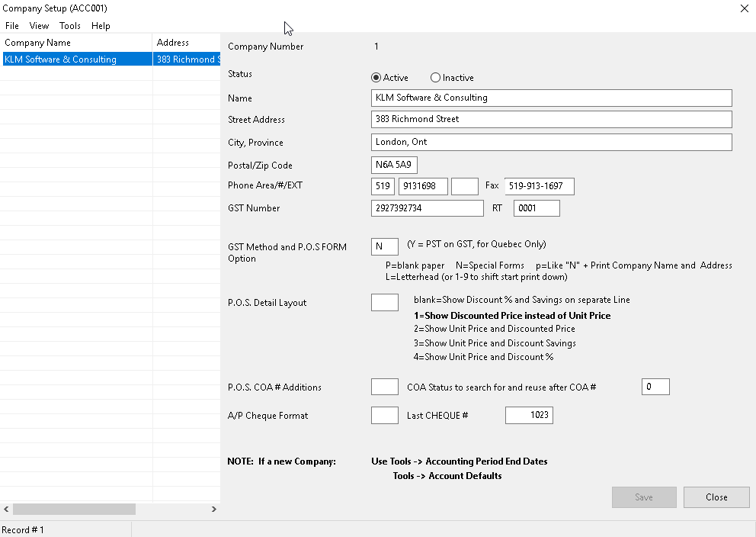Image resolution: width=756 pixels, height=537 pixels.
Task: Click the 'Company Setup (ACC001)' title text
Action: [x=55, y=8]
